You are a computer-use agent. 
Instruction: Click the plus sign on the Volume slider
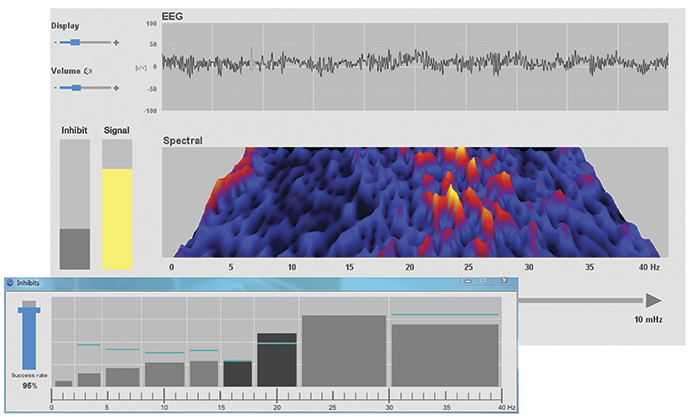(x=116, y=88)
